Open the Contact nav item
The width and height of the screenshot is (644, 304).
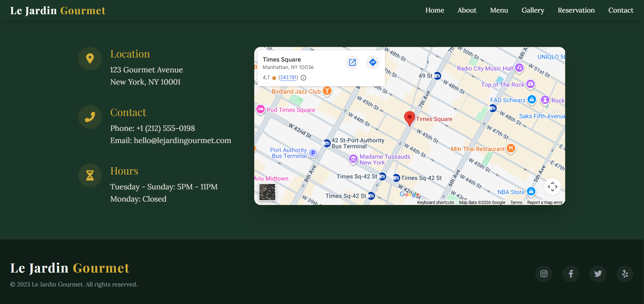pos(621,10)
